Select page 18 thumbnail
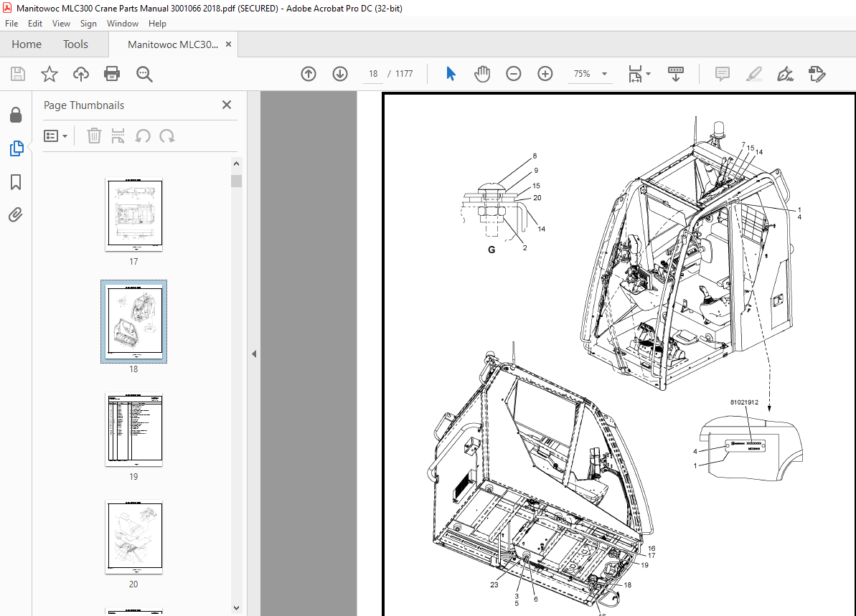This screenshot has width=856, height=616. pos(133,321)
